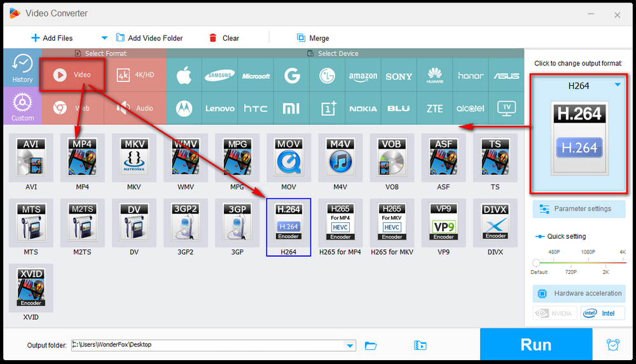Toggle Hardware acceleration option
The width and height of the screenshot is (636, 364).
[579, 293]
